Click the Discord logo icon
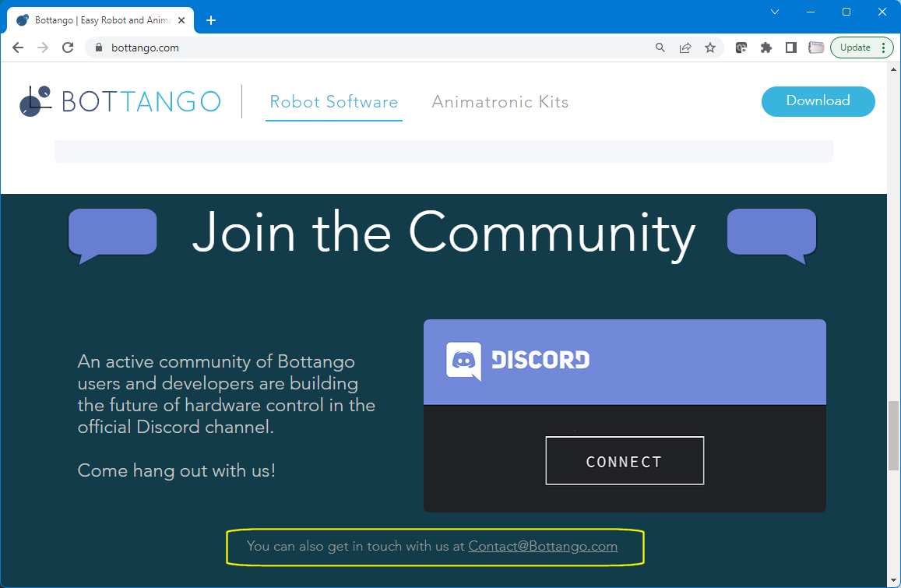901x588 pixels. 463,361
